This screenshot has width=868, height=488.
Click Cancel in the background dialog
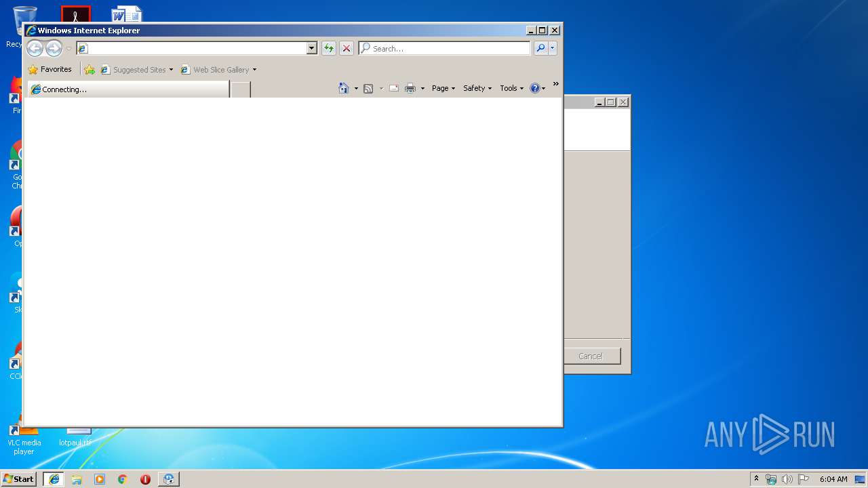(591, 356)
